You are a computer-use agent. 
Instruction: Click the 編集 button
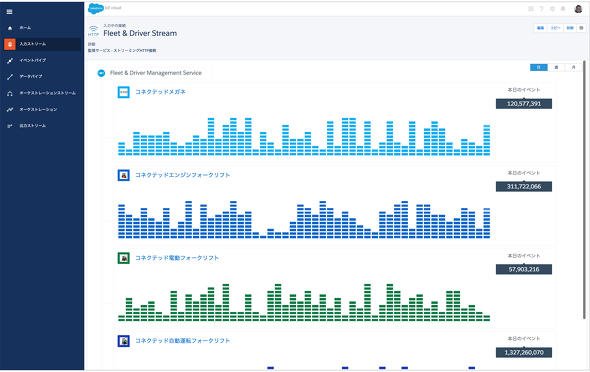tap(541, 28)
